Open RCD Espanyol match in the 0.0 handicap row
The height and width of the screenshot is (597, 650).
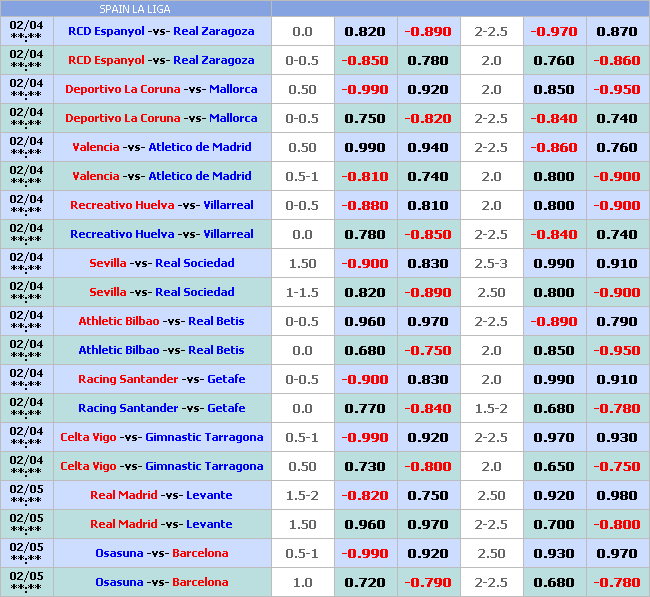[161, 31]
